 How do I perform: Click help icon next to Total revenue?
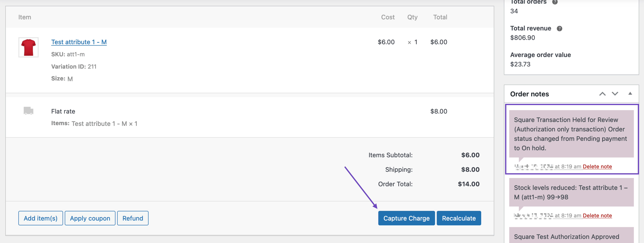pos(559,29)
